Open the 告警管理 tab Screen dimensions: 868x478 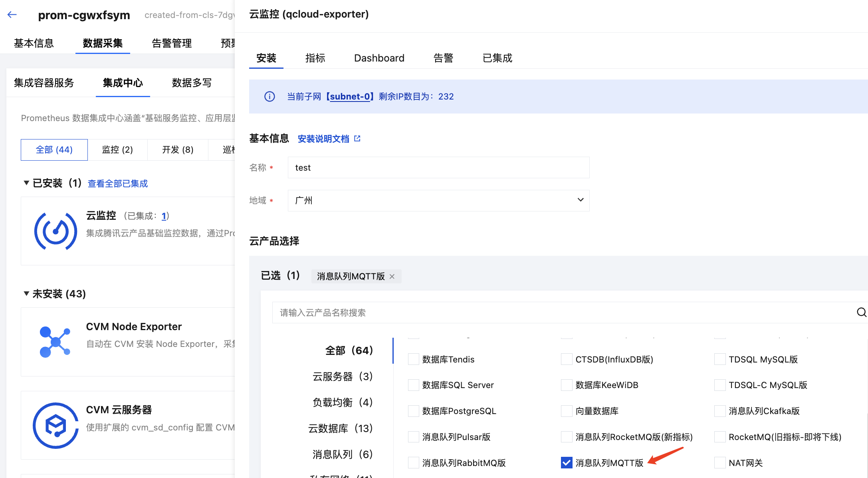point(172,43)
